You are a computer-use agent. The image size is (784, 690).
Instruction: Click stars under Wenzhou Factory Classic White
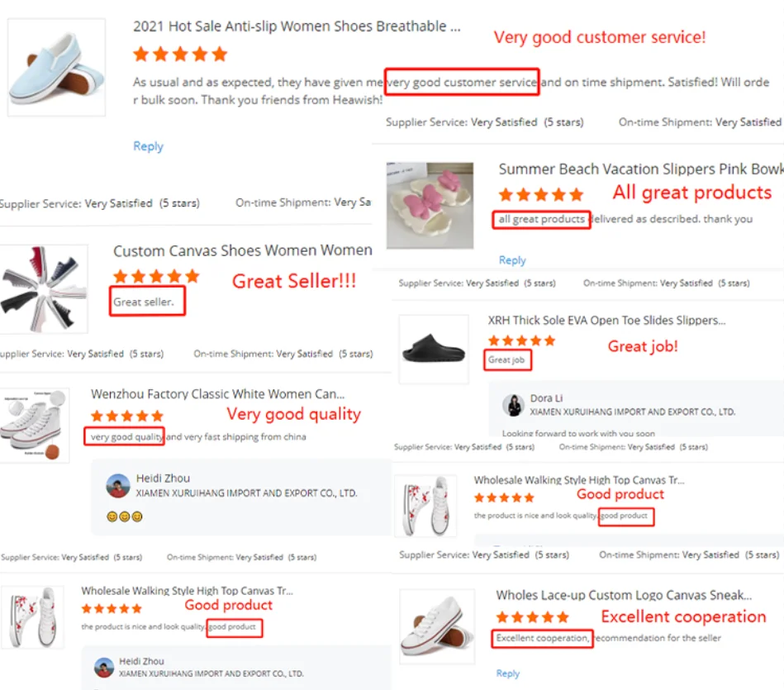point(126,416)
